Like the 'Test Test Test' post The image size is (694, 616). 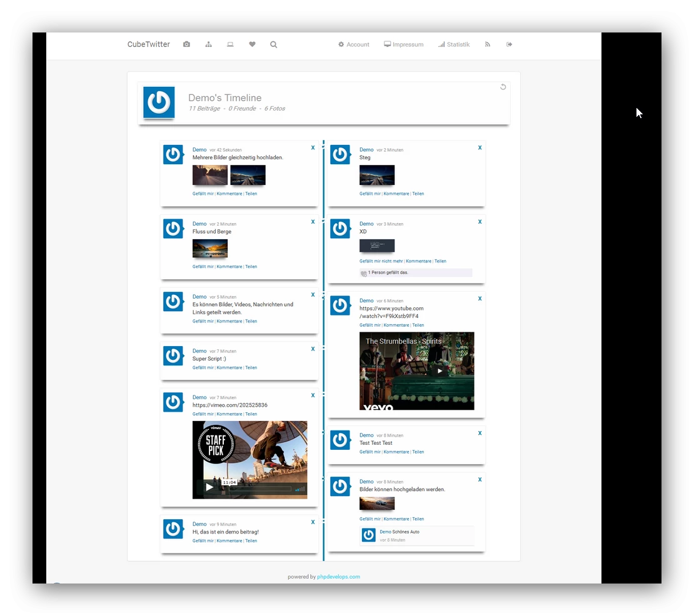(370, 452)
